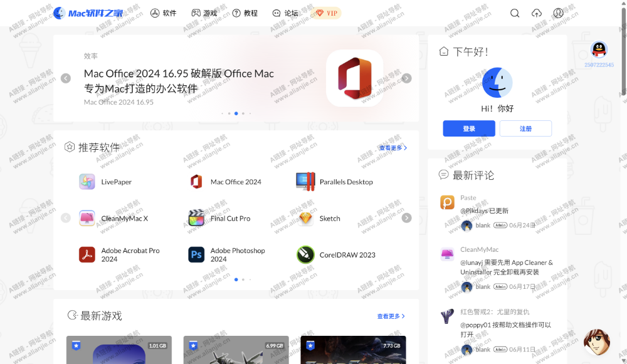
Task: Open the VIP menu item
Action: (x=326, y=13)
